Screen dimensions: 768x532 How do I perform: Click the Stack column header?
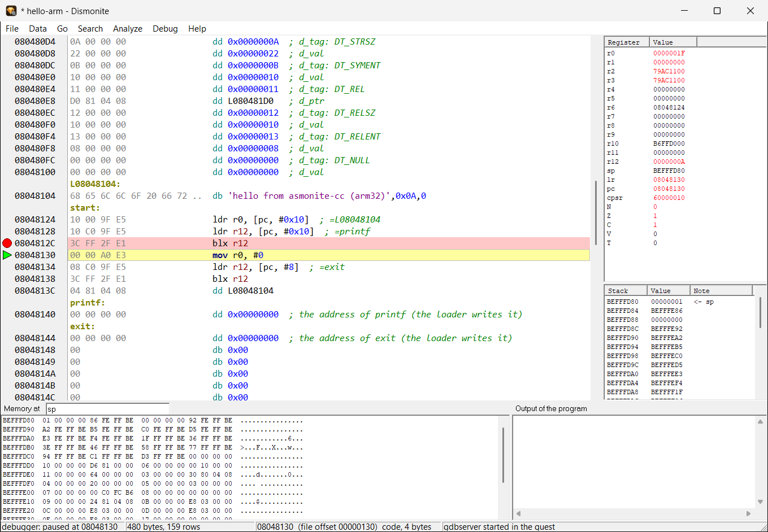coord(626,291)
